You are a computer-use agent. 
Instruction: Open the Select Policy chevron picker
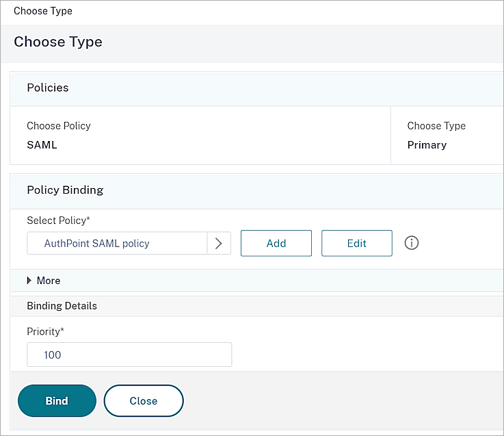[219, 243]
